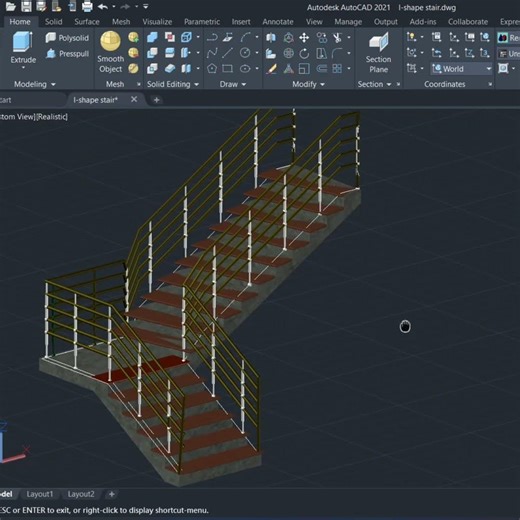Expand the Section panel dropdown
520x520 pixels.
point(389,85)
